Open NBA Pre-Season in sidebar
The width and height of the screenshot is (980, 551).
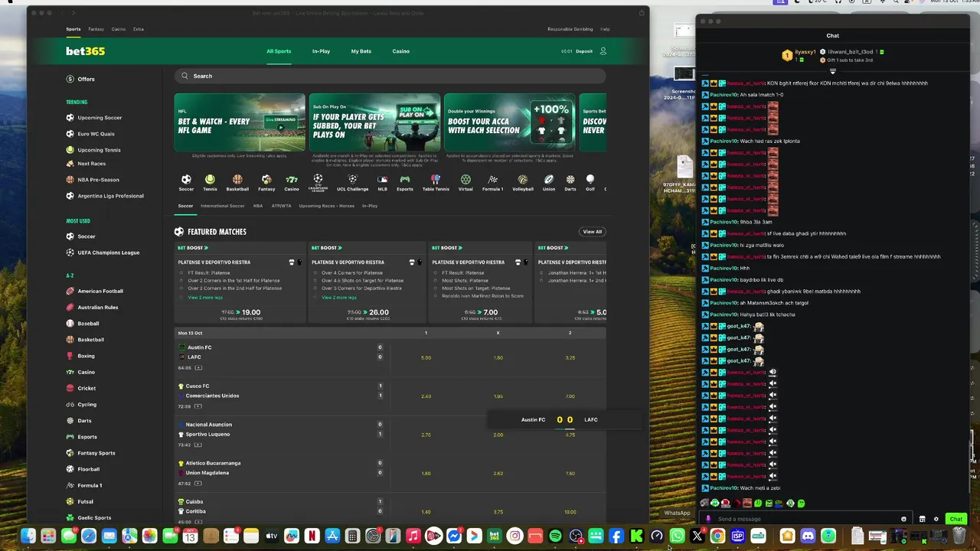coord(98,180)
